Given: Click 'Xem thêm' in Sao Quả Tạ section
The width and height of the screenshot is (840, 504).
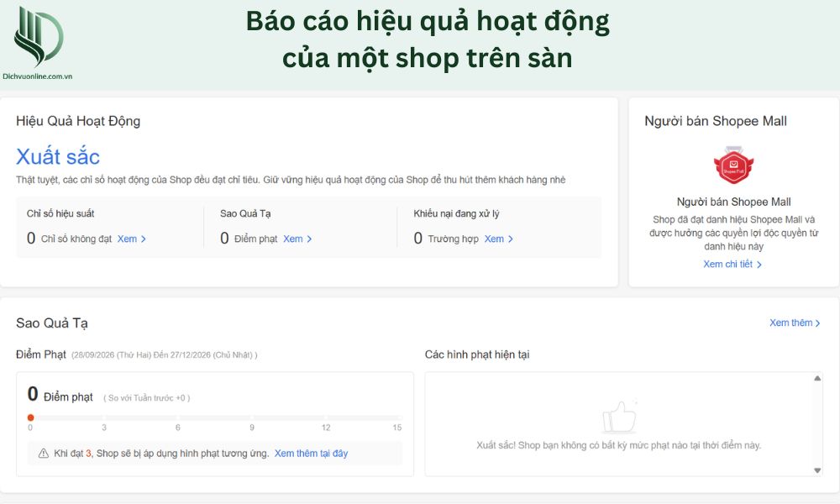Looking at the screenshot, I should point(795,323).
